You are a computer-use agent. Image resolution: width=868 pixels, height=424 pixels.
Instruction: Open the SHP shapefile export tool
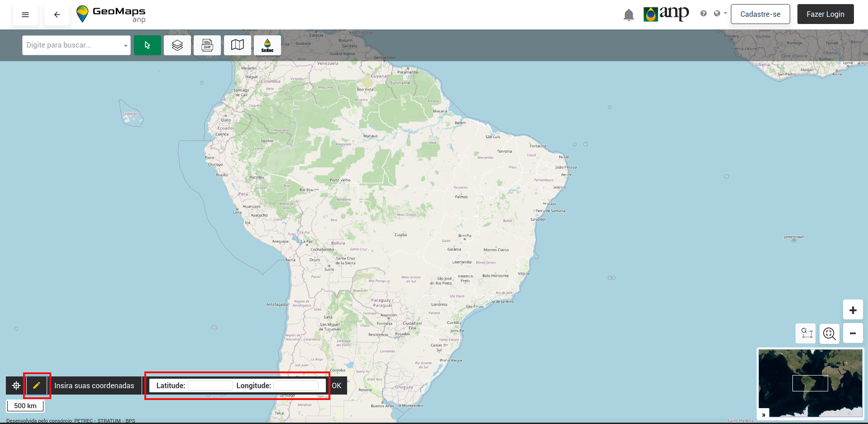click(x=207, y=45)
